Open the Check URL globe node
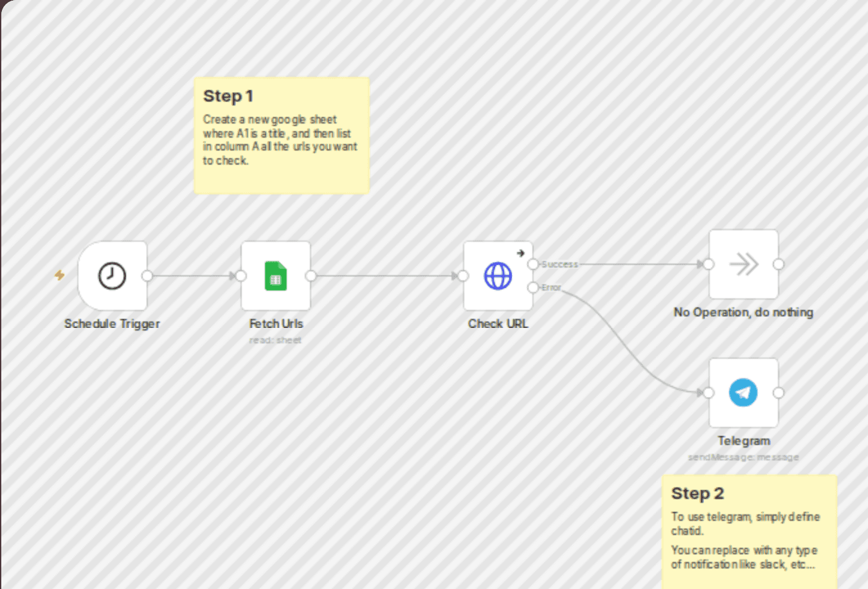Image resolution: width=868 pixels, height=589 pixels. tap(498, 276)
